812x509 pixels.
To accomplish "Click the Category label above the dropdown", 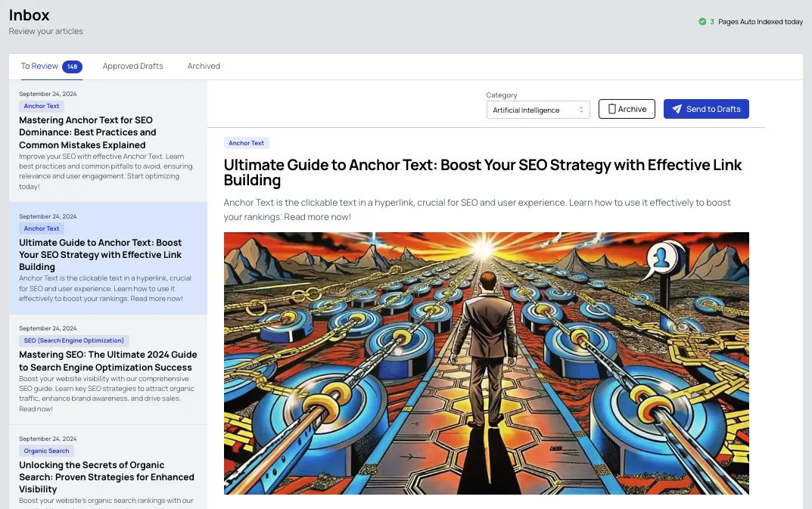I will tap(501, 95).
